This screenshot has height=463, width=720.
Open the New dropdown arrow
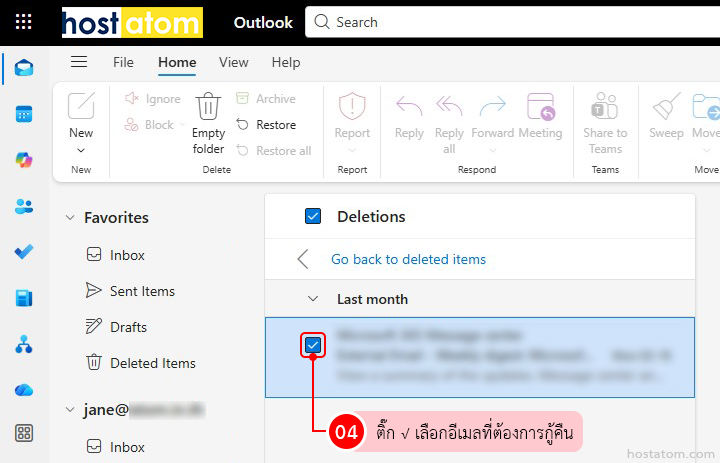point(81,150)
